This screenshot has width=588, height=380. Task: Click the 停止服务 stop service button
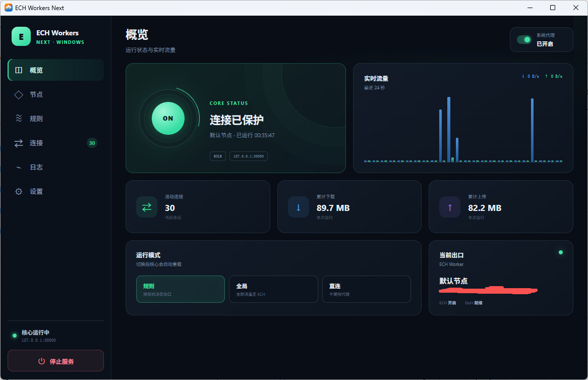click(56, 361)
